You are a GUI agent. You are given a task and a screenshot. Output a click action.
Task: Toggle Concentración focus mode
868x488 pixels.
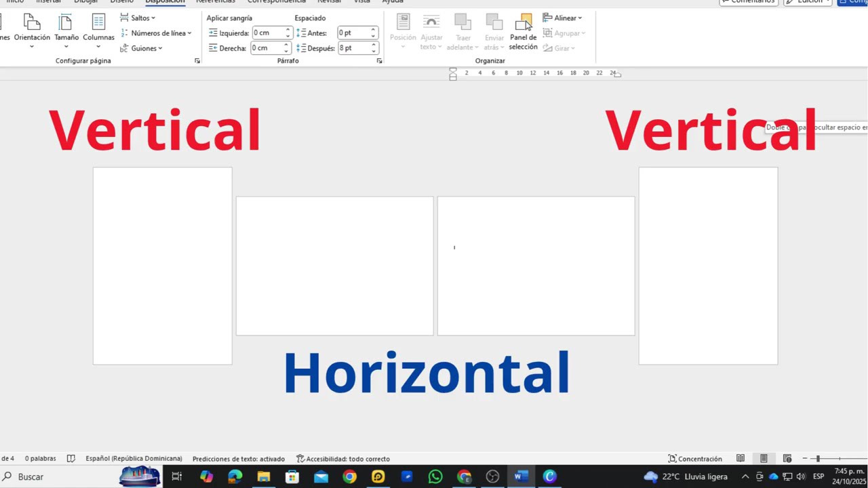[695, 459]
